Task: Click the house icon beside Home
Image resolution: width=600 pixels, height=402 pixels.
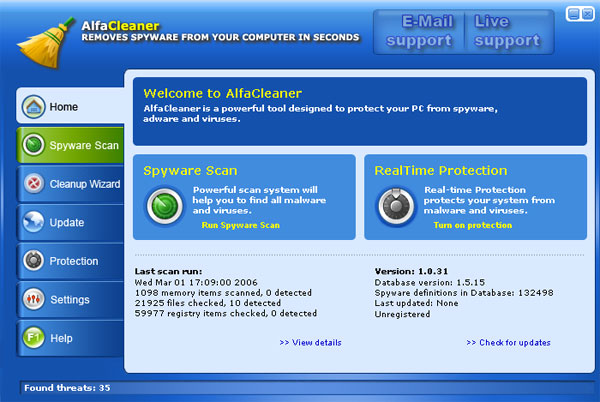Action: (33, 107)
